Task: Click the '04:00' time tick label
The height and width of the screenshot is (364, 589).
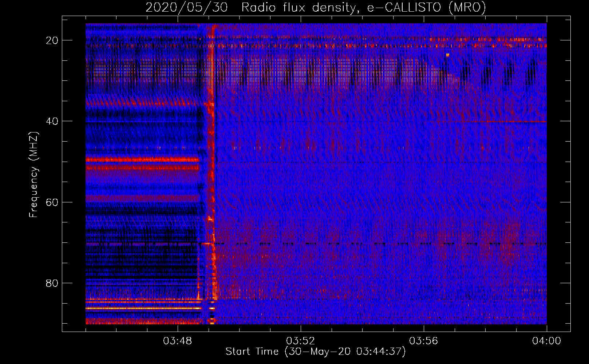Action: (546, 341)
